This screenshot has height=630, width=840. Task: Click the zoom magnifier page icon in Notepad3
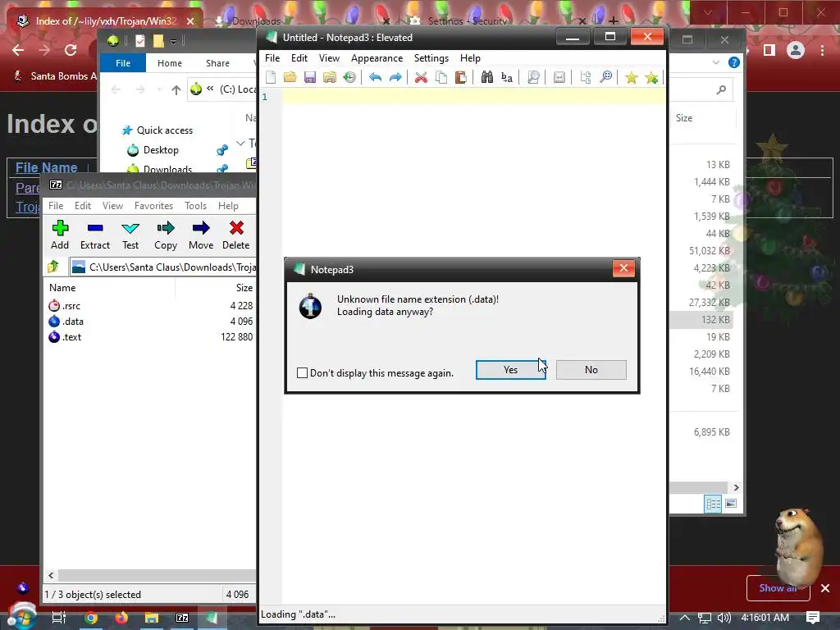(533, 77)
